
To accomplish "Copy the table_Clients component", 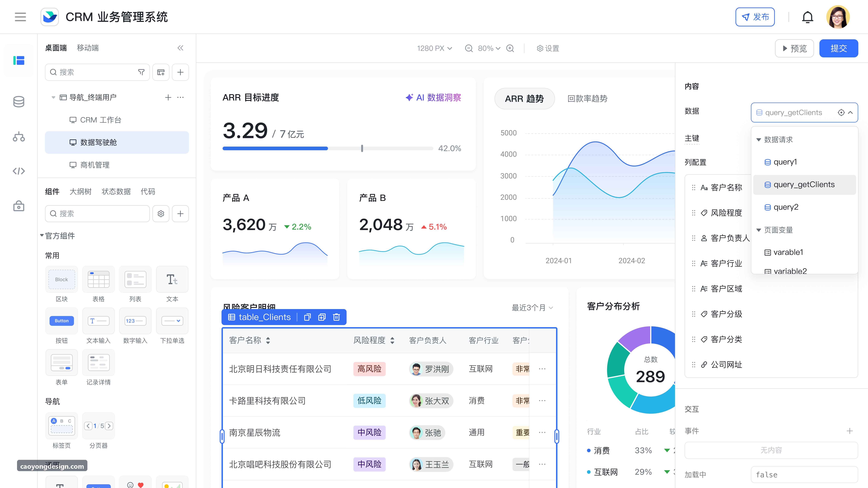I will tap(307, 317).
